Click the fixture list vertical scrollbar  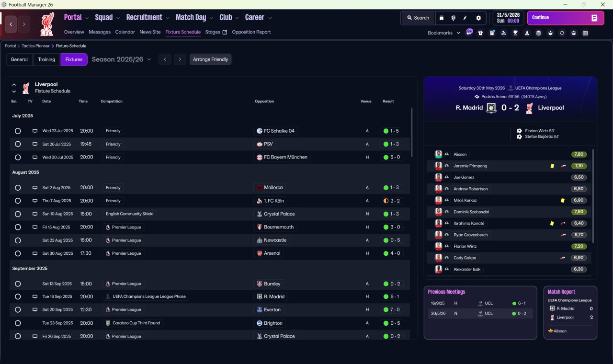coord(411,133)
